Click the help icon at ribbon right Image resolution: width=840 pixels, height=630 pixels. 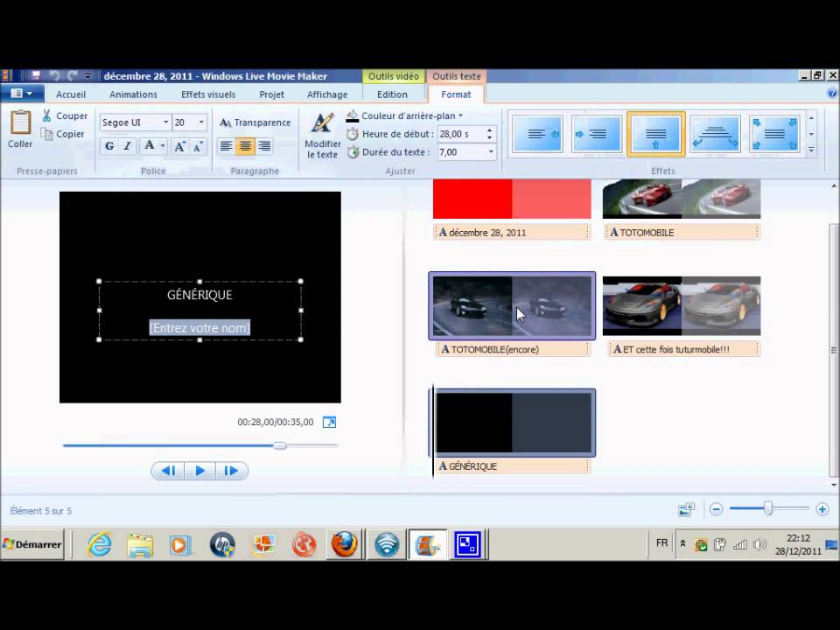point(832,94)
